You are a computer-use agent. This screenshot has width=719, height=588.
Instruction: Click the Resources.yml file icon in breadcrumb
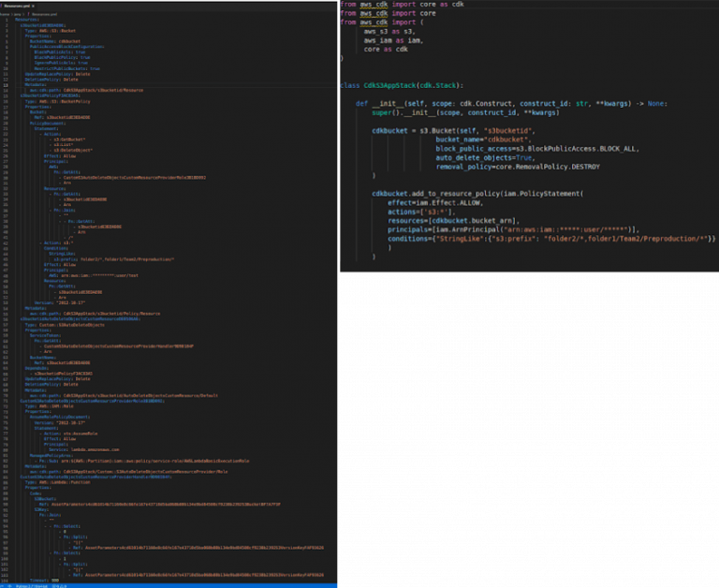pyautogui.click(x=30, y=13)
